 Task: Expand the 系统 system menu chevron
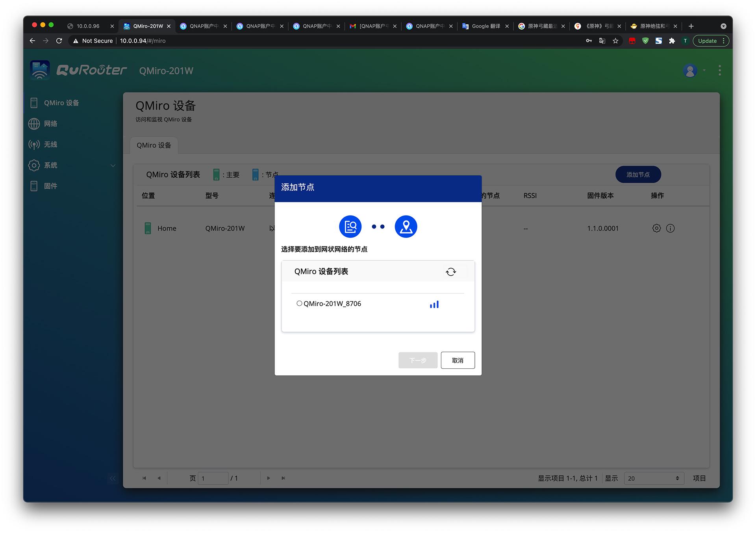(113, 165)
